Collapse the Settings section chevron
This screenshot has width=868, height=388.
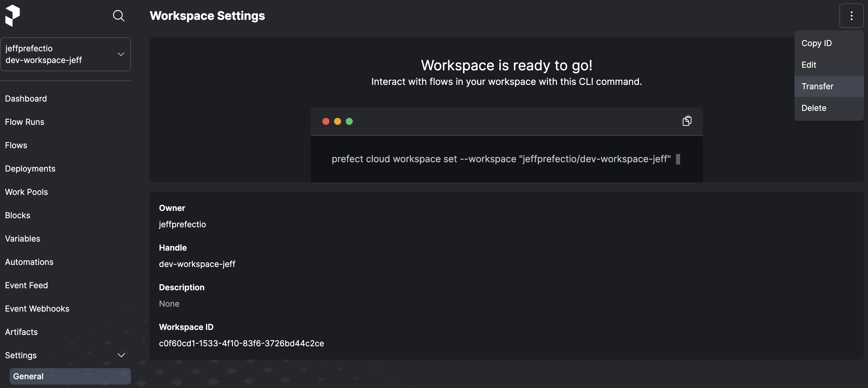[x=121, y=355]
